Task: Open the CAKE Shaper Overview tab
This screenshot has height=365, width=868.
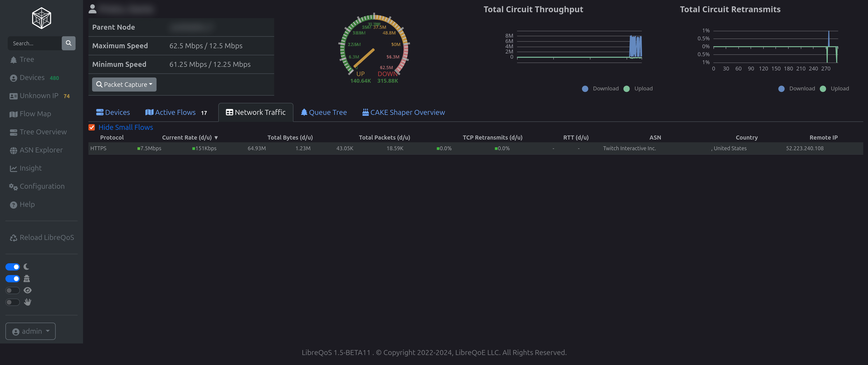Action: 403,112
